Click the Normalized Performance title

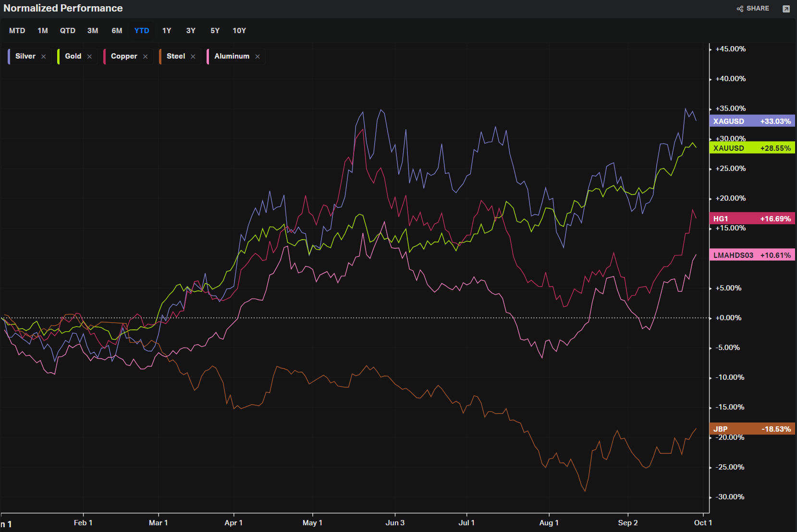pos(63,8)
